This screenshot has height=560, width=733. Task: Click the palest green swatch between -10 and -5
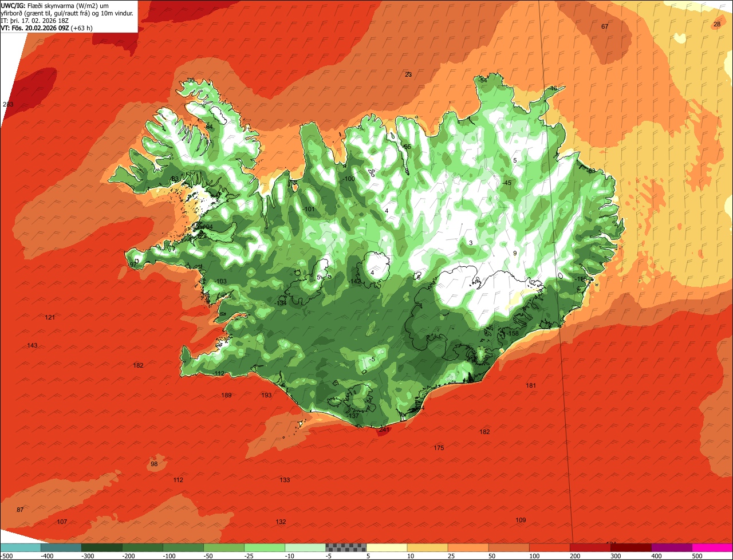click(305, 547)
